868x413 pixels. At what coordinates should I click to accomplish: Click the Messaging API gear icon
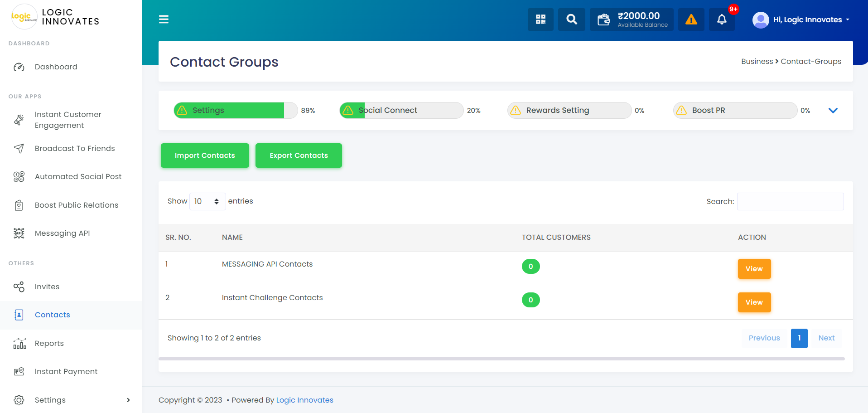19,233
